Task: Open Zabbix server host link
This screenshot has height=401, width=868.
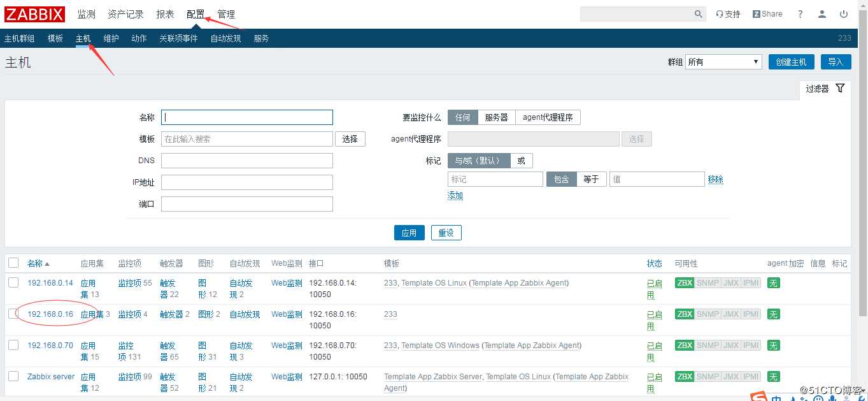Action: [x=51, y=376]
